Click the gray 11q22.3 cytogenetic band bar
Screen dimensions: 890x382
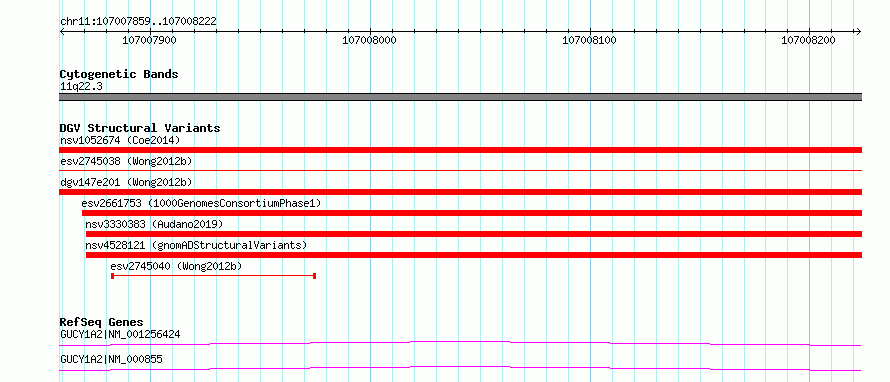tap(460, 97)
